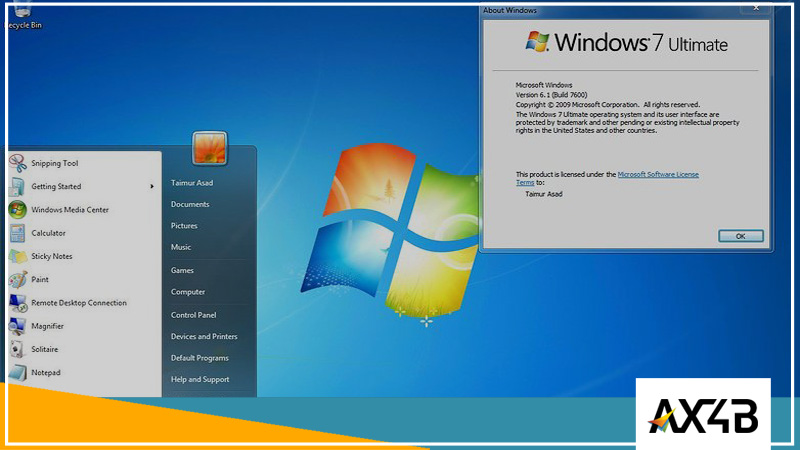This screenshot has height=450, width=800.
Task: Click the Remote Desktop Connection label
Action: (79, 303)
